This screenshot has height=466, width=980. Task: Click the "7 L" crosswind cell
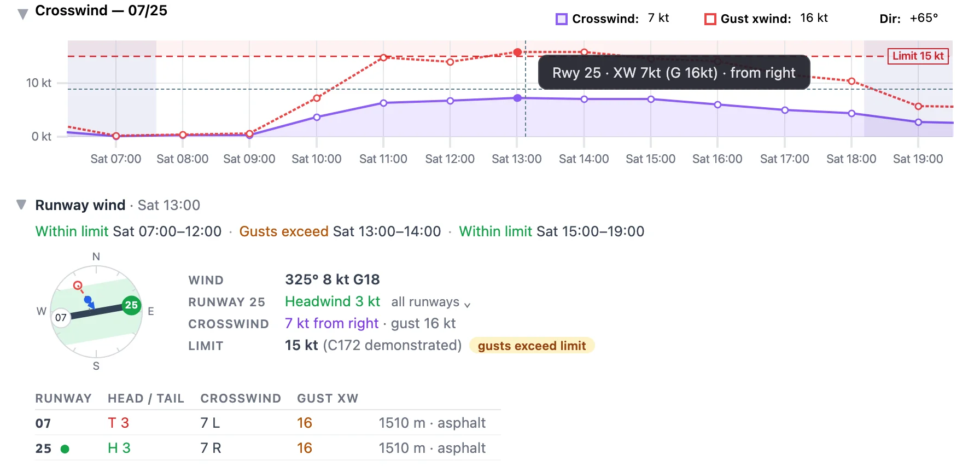[x=210, y=423]
